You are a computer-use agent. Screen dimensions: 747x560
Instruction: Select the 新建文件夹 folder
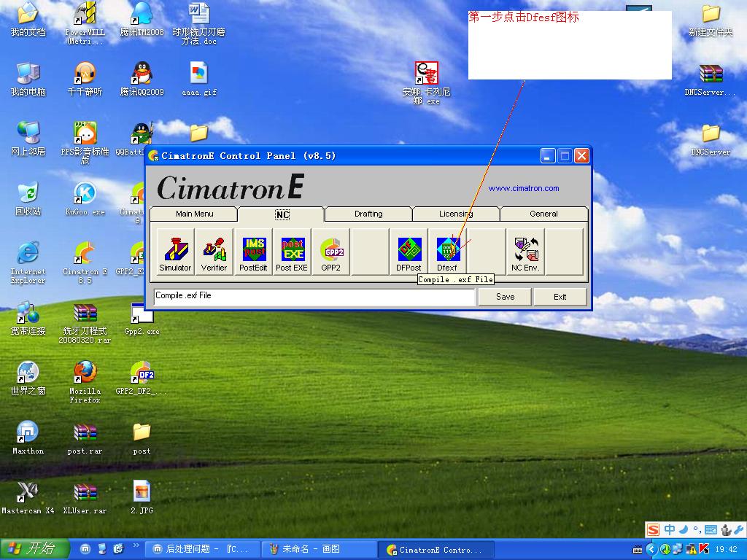coord(711,20)
